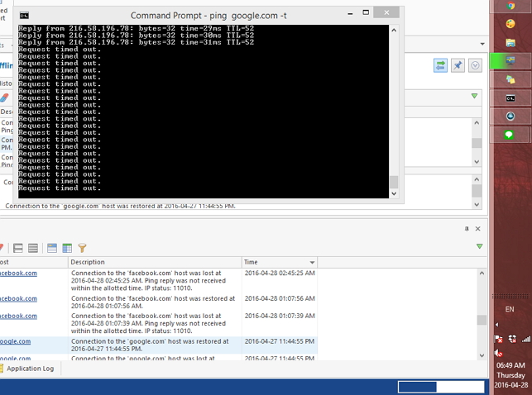Click the history list scrollbar down arrow
The image size is (532, 395).
click(477, 162)
